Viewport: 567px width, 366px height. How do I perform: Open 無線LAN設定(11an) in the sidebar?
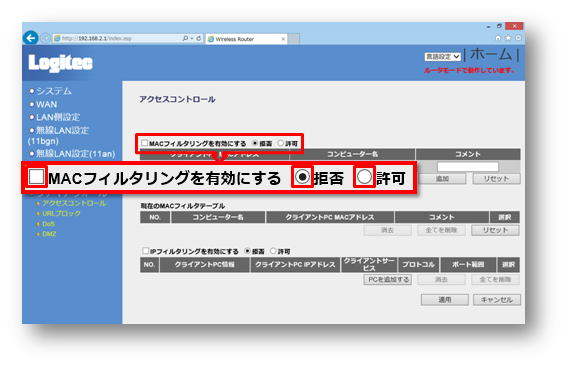75,154
